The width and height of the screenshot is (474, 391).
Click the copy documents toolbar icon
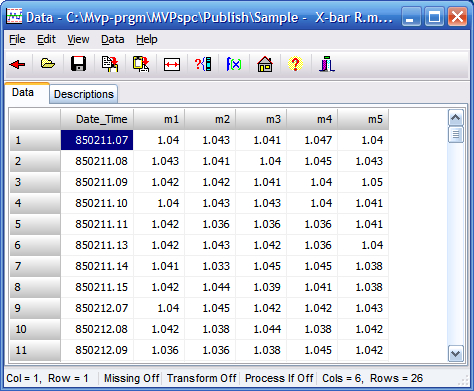click(110, 64)
